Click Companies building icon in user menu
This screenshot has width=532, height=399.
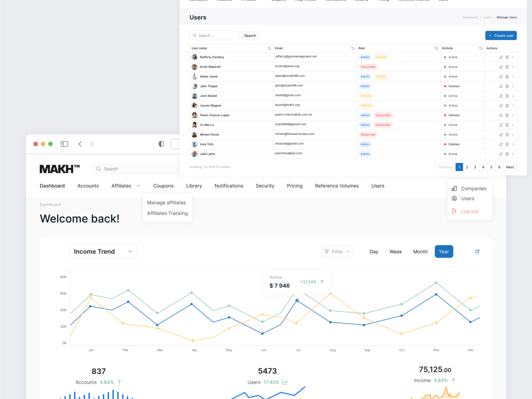point(454,188)
